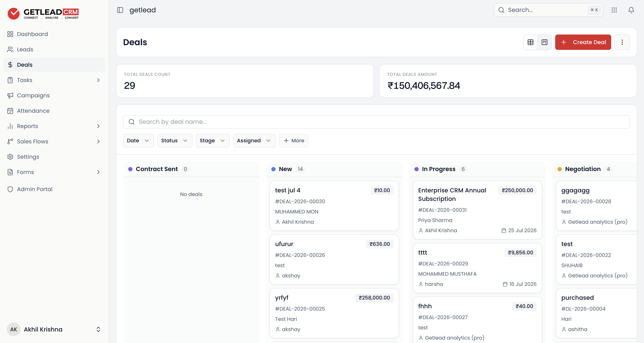Open the Akhil Krishna account switcher
644x343 pixels.
tap(54, 329)
